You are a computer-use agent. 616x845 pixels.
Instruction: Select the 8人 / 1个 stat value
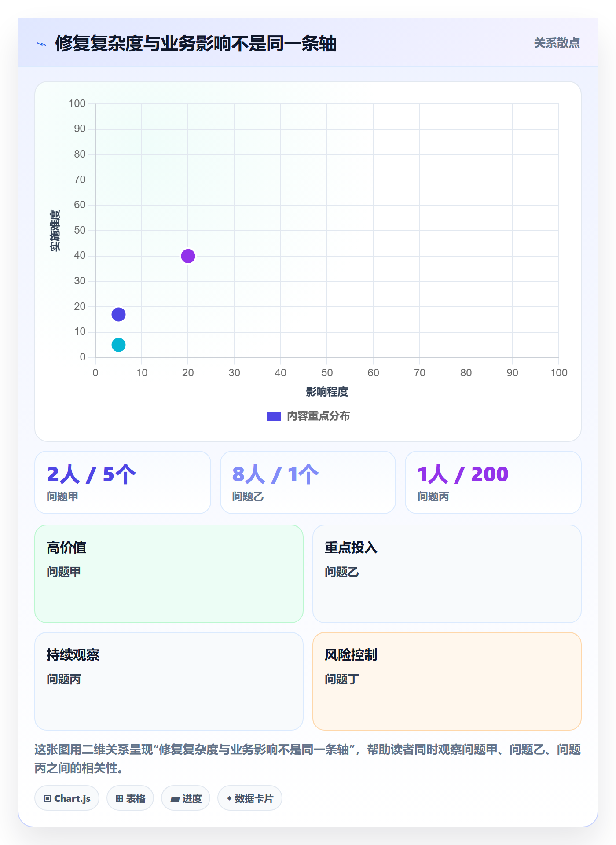275,474
